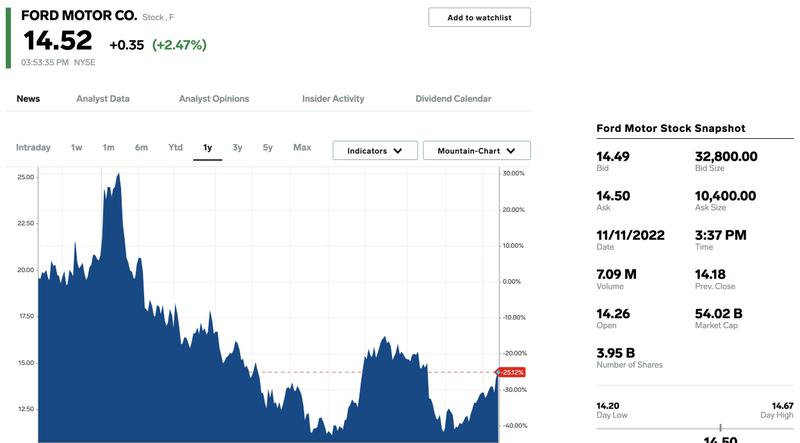800x443 pixels.
Task: Click the FORD MOTOR CO. title
Action: tap(79, 16)
